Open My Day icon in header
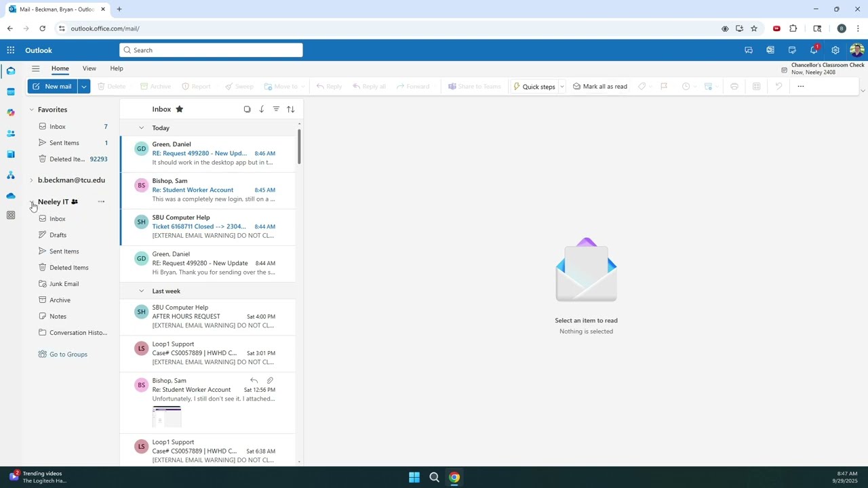 (x=792, y=50)
